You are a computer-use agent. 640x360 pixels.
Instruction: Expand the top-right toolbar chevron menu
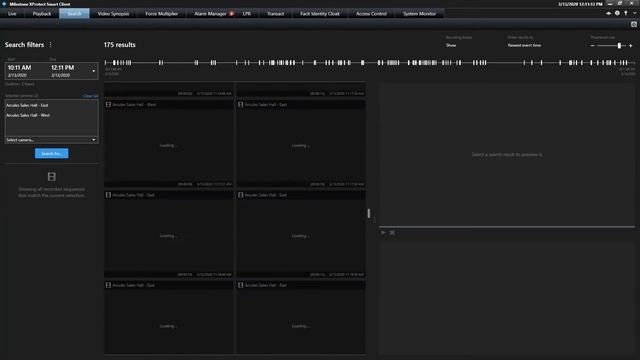pos(635,13)
